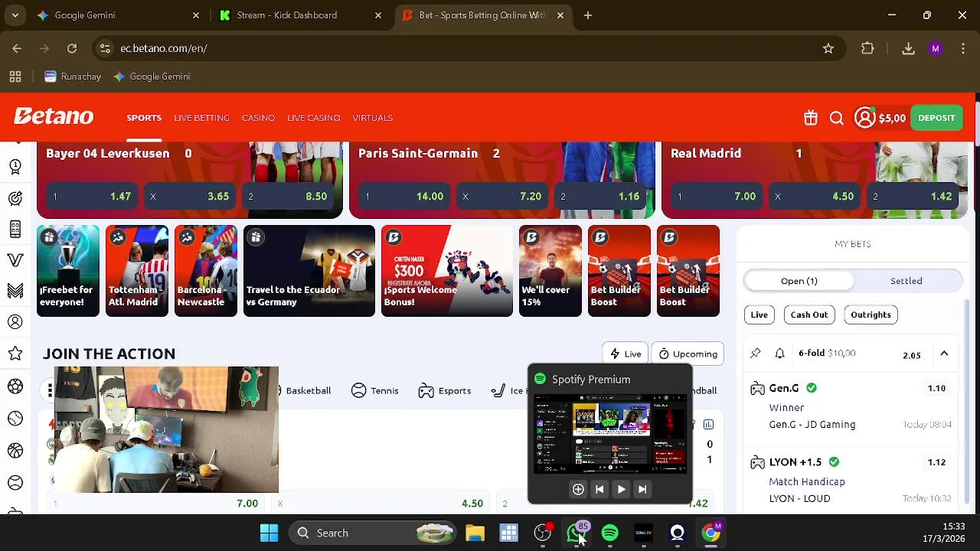
Task: Go to the LIVE BETTING menu
Action: coord(201,118)
